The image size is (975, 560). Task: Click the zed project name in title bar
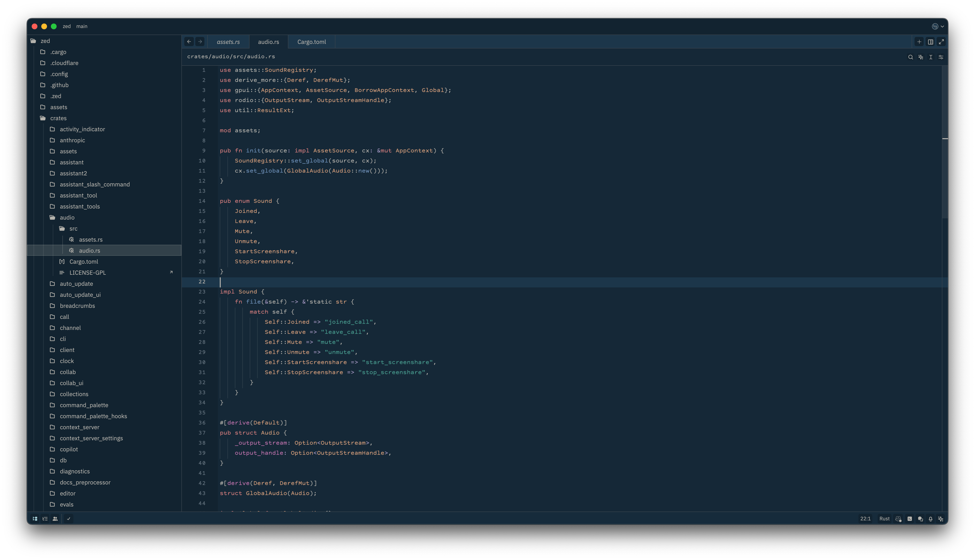pyautogui.click(x=66, y=26)
